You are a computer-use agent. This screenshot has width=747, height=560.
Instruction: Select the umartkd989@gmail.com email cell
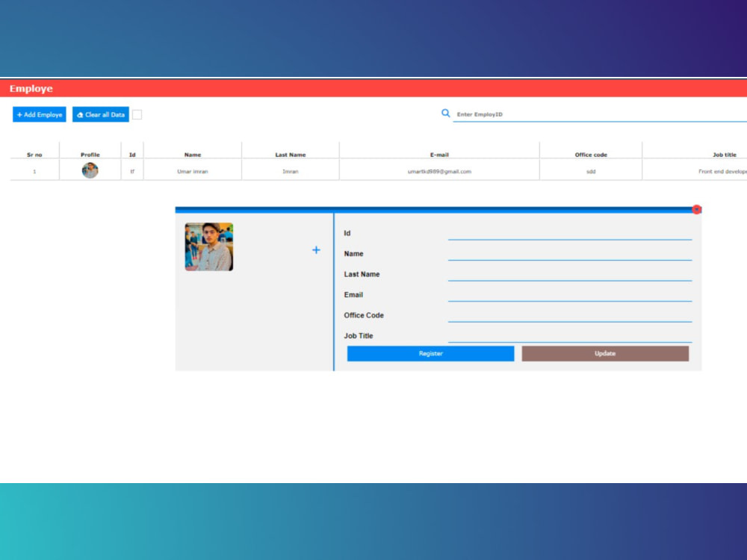(439, 172)
